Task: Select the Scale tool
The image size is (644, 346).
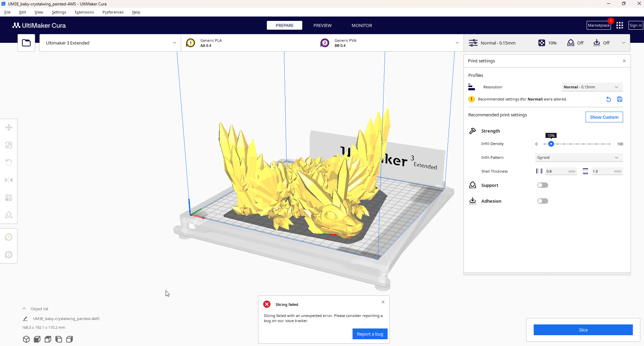Action: (x=9, y=145)
